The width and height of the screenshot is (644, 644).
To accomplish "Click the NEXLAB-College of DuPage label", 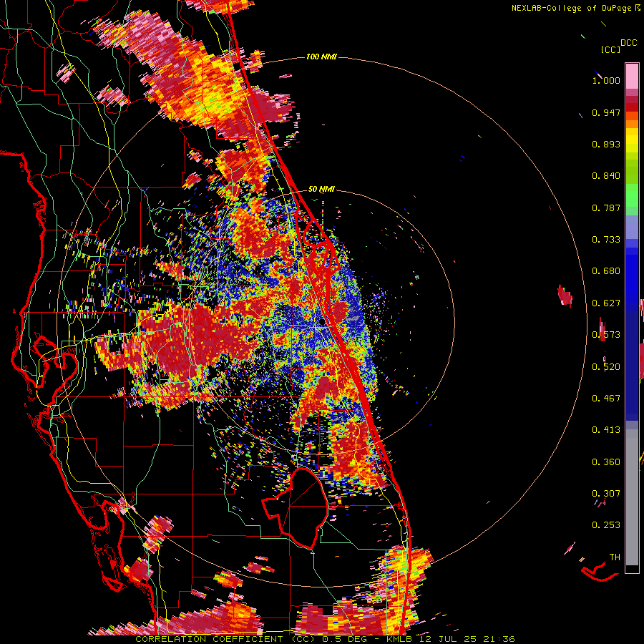I will (x=571, y=8).
